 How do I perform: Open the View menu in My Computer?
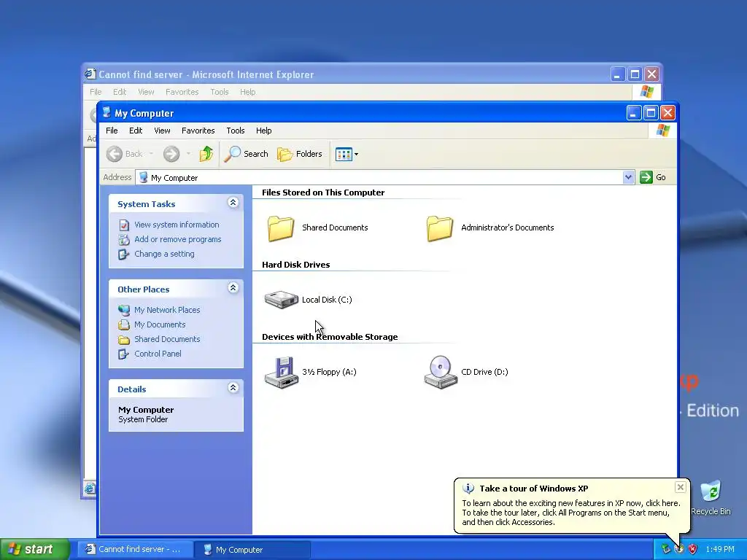[x=162, y=131]
